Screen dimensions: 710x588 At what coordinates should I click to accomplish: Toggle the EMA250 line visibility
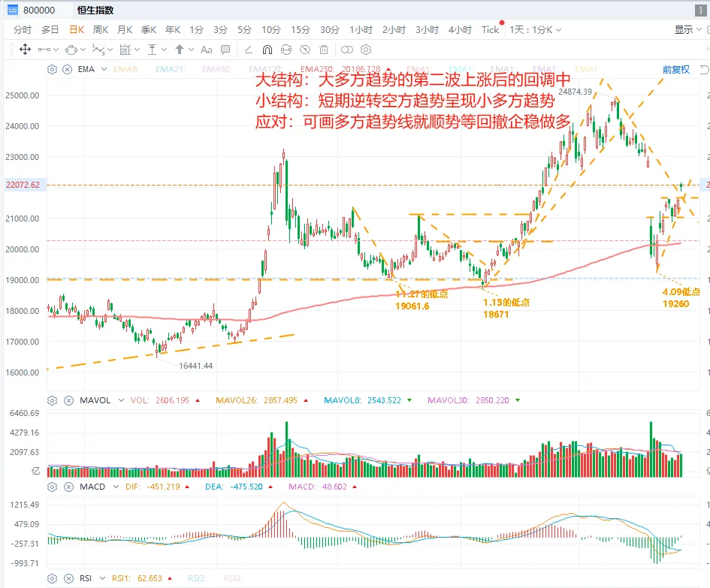coord(340,69)
